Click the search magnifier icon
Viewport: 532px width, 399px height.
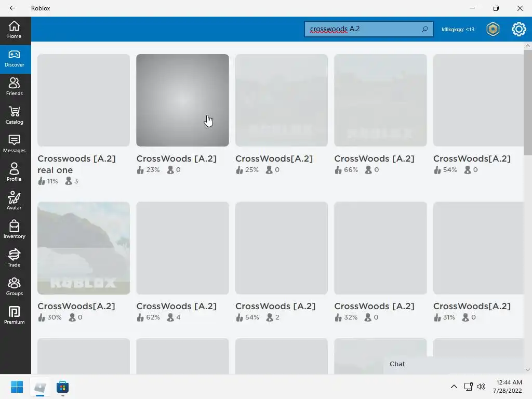click(x=425, y=29)
